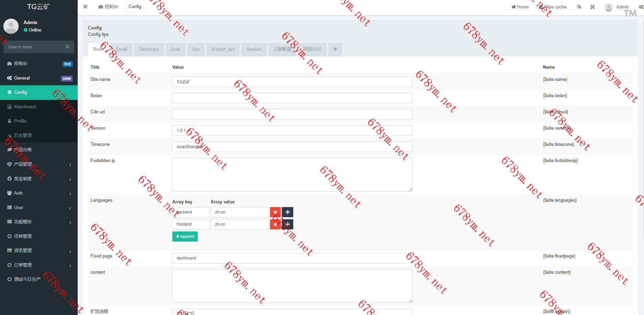Click the plus tab to add a config group
The image size is (644, 315).
click(x=335, y=49)
